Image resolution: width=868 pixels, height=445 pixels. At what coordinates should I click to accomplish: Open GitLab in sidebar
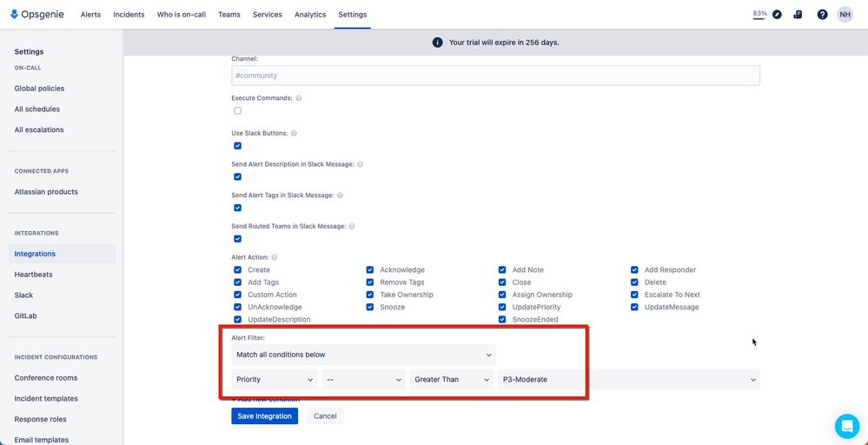click(25, 316)
